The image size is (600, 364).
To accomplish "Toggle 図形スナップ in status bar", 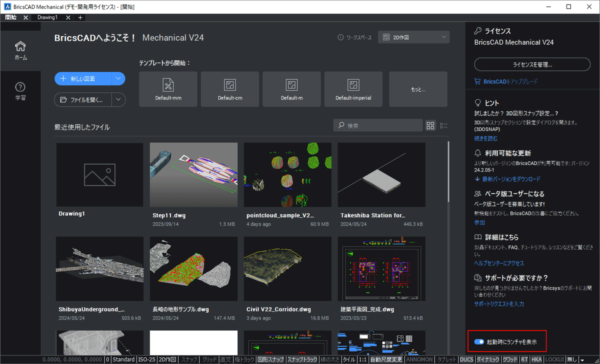I will point(270,359).
